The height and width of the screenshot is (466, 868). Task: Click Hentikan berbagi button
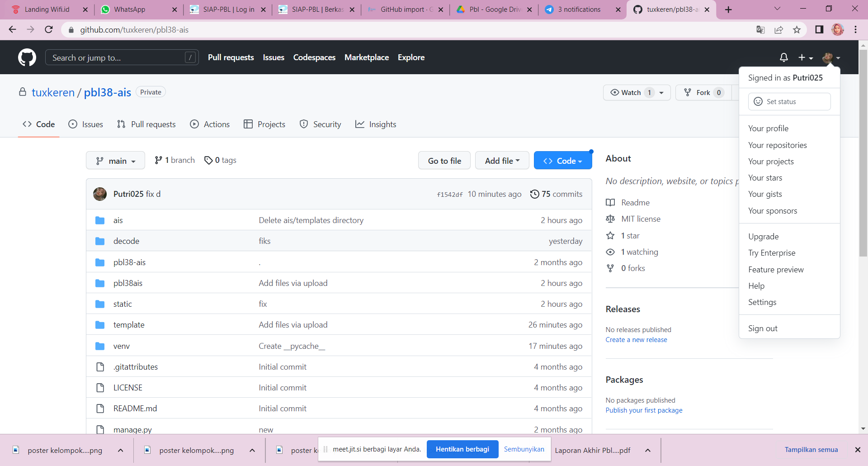(x=462, y=449)
